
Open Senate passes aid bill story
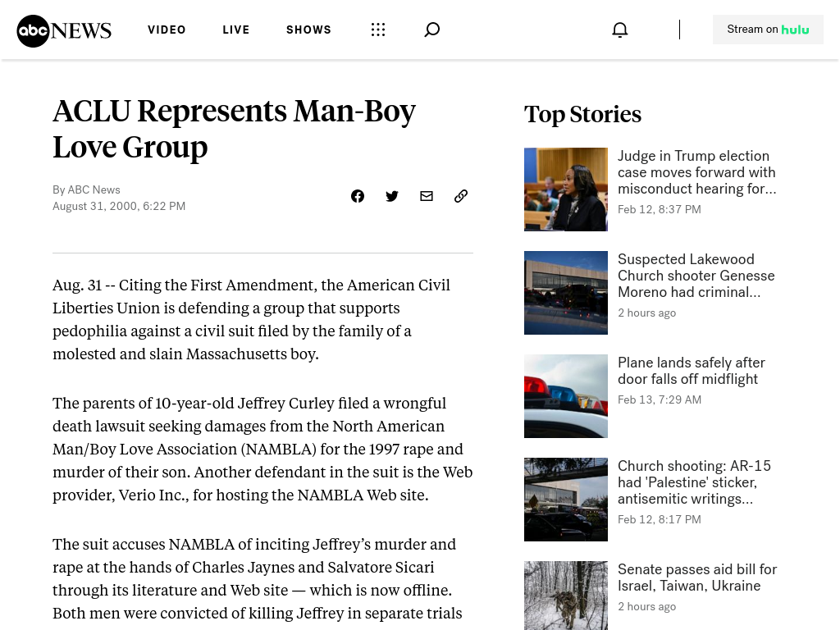coord(697,577)
